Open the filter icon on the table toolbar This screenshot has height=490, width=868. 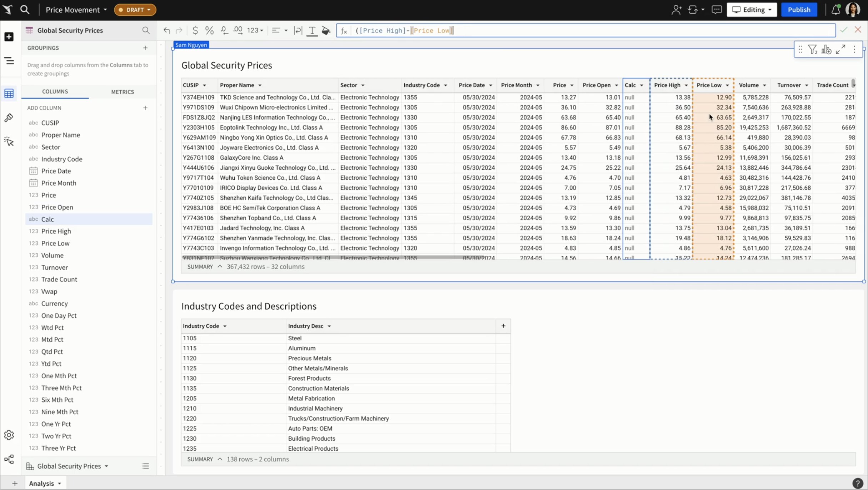point(813,49)
